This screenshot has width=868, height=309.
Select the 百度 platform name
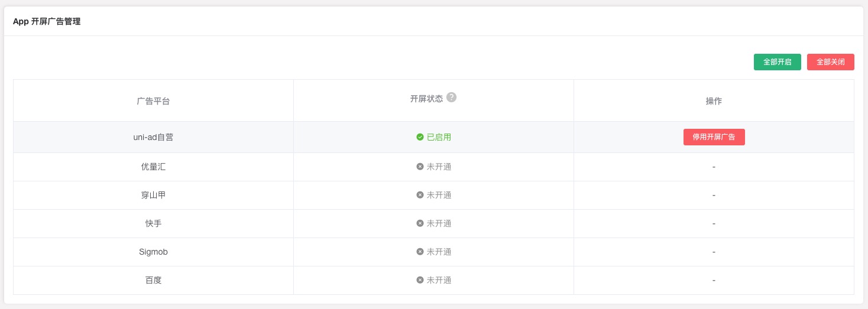click(153, 280)
